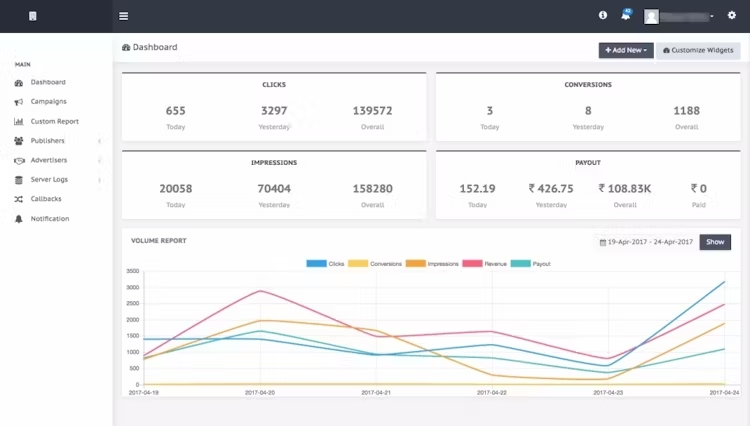Image resolution: width=750 pixels, height=426 pixels.
Task: Click the Callbacks shuffle icon
Action: pyautogui.click(x=19, y=199)
